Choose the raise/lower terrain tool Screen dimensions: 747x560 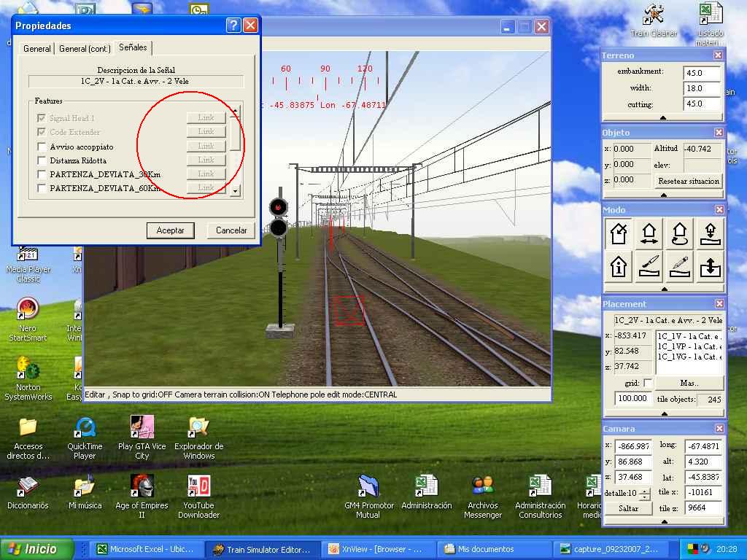710,266
